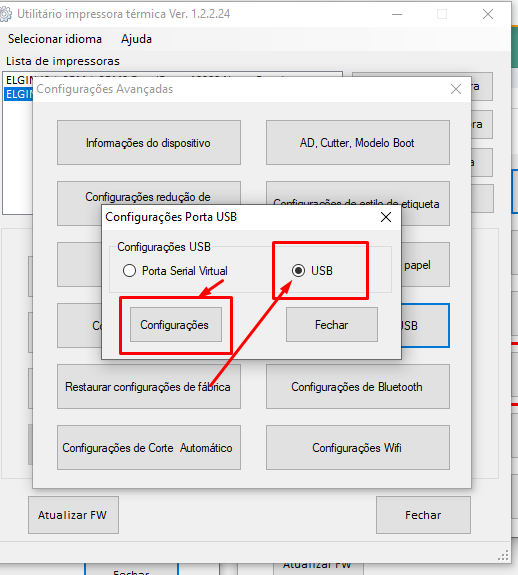Open AD, Cutter, Modelo Boot settings
Image resolution: width=518 pixels, height=575 pixels.
coord(358,143)
